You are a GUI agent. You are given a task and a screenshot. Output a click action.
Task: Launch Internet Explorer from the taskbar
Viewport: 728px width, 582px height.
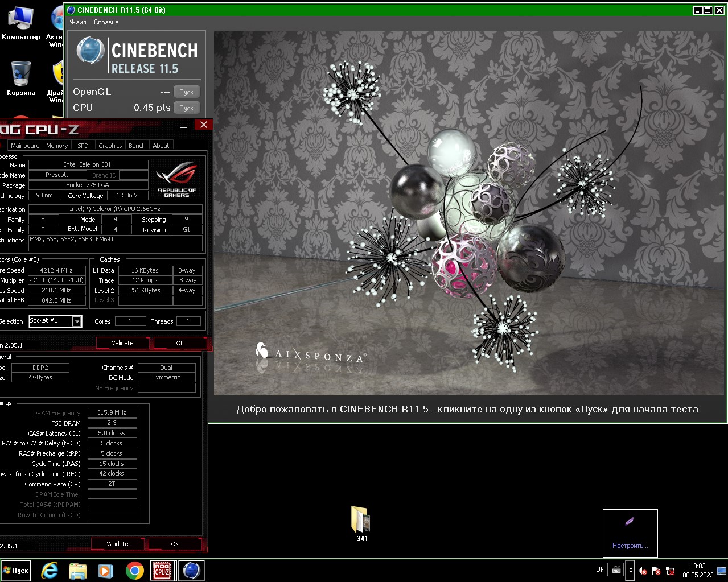[50, 570]
